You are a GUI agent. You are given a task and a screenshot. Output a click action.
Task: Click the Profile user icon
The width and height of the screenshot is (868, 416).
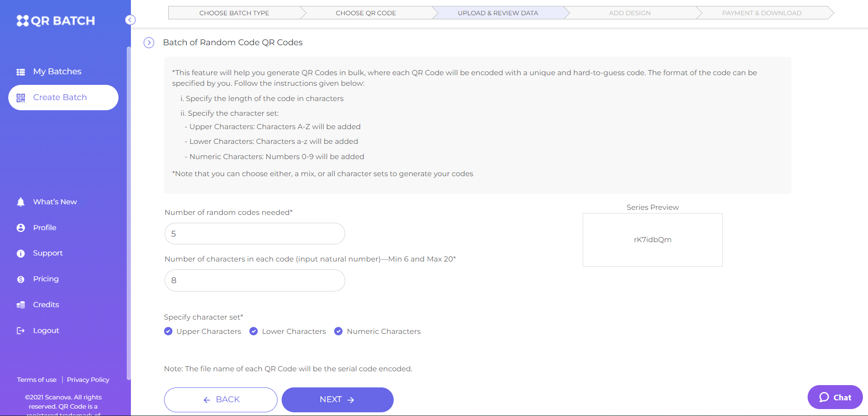pos(21,228)
